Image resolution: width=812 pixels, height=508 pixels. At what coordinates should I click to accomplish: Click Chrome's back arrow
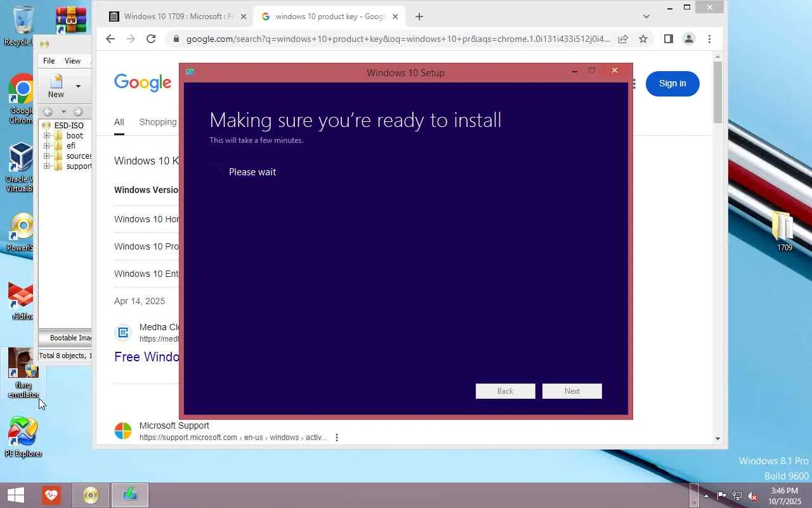click(x=110, y=39)
